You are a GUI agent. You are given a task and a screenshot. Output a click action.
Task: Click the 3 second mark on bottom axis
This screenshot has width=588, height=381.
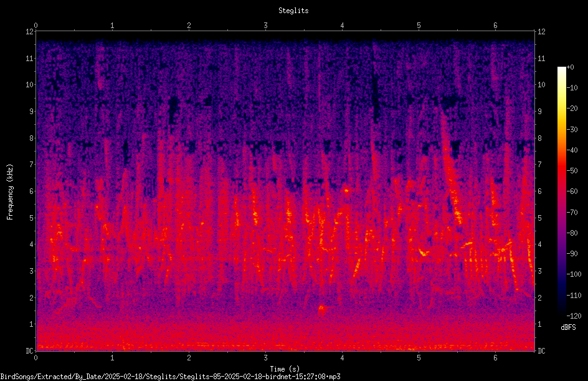click(265, 358)
